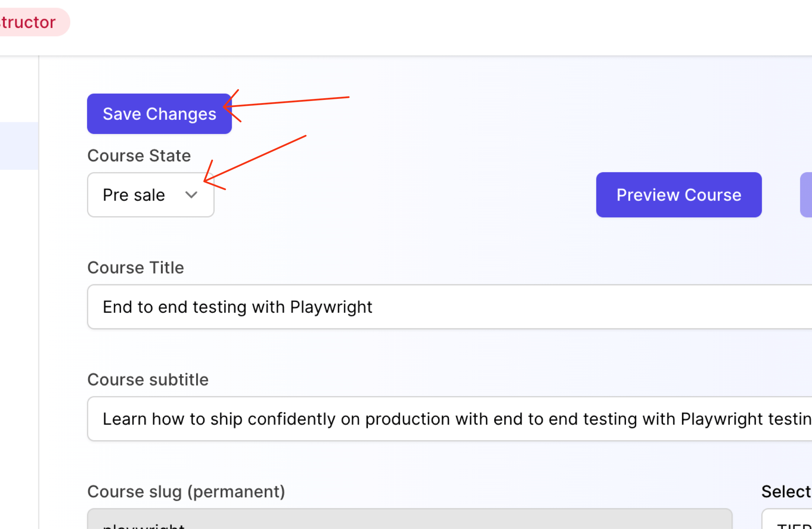The height and width of the screenshot is (529, 812).
Task: Open the Course State dropdown
Action: click(x=150, y=195)
